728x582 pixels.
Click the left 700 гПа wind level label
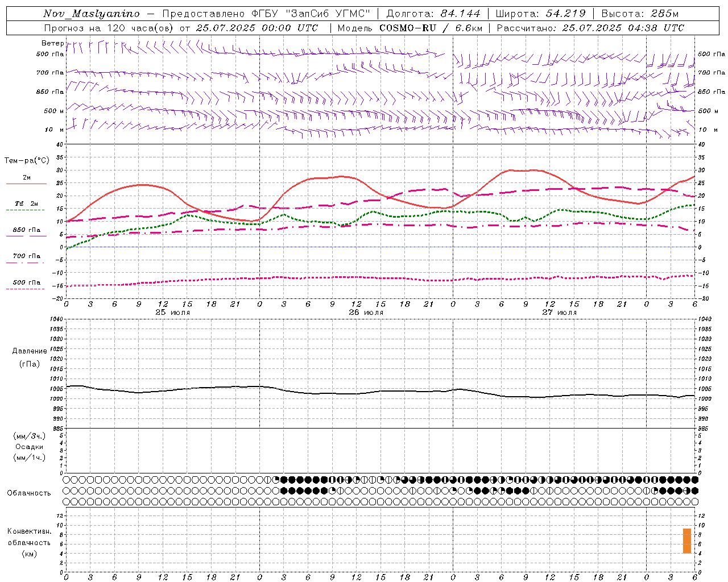pyautogui.click(x=50, y=73)
